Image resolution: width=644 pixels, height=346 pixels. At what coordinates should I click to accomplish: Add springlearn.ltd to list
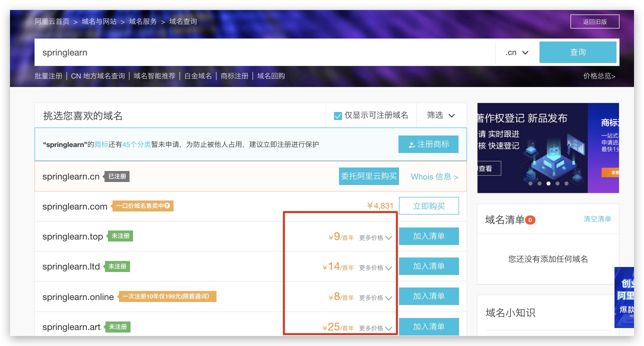[429, 266]
